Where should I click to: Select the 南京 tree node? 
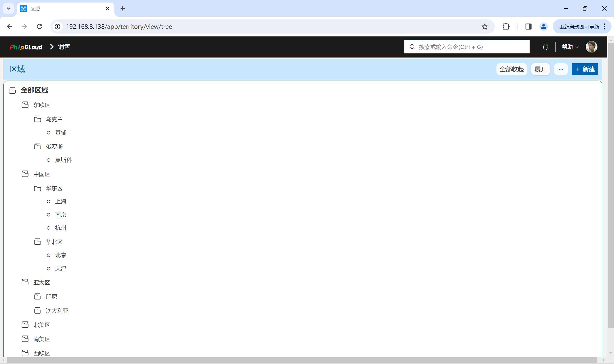click(61, 215)
